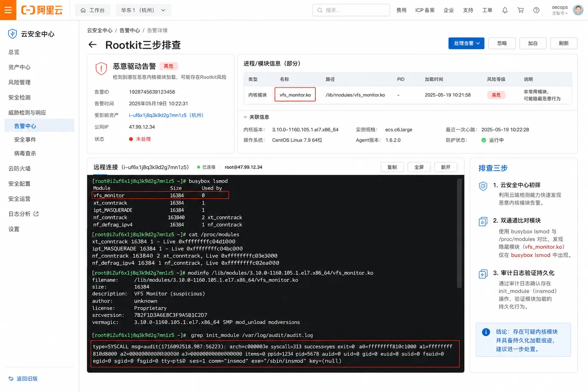Open the 工作台 button
The height and width of the screenshot is (392, 588).
93,10
